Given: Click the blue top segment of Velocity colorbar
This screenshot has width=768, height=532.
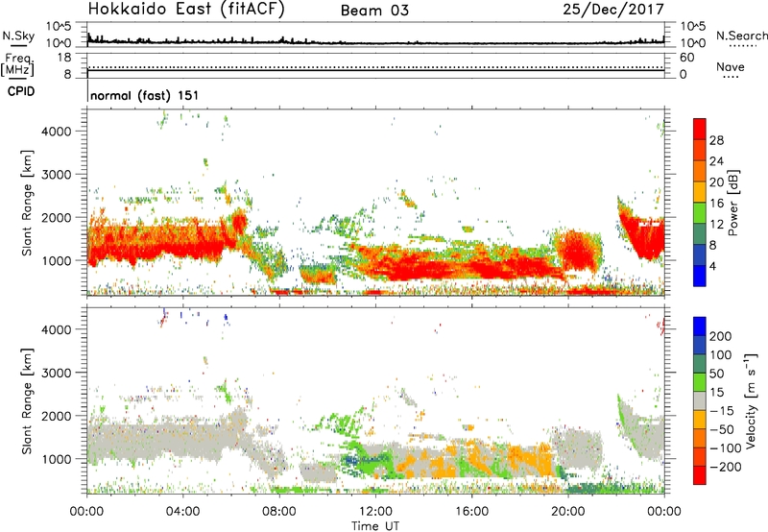Looking at the screenshot, I should [x=700, y=326].
